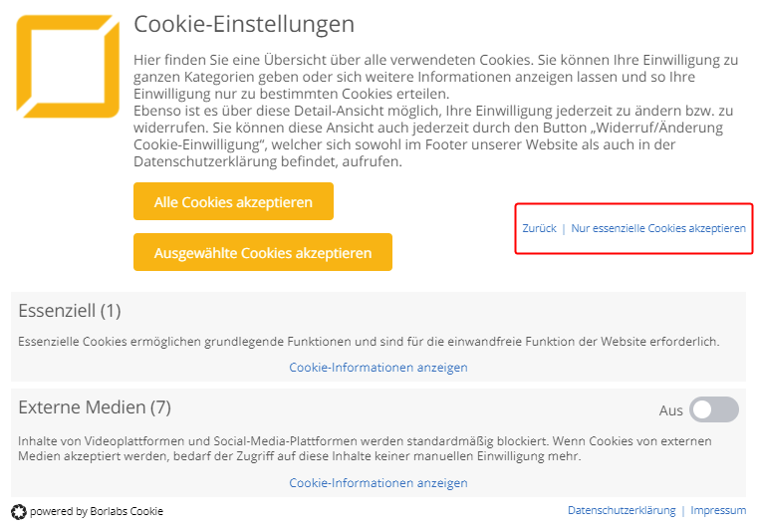Open the Datenschutzerklärung link
Image resolution: width=757 pixels, height=532 pixels.
[622, 510]
